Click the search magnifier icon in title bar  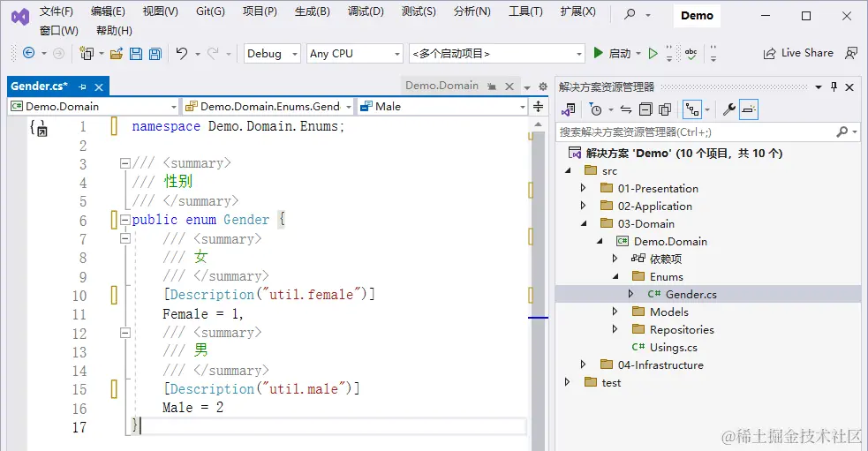click(630, 14)
